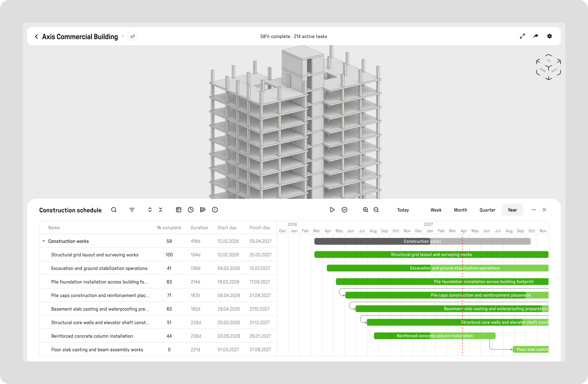
Task: Click Reinforced concrete column installation Gantt bar
Action: click(435, 336)
